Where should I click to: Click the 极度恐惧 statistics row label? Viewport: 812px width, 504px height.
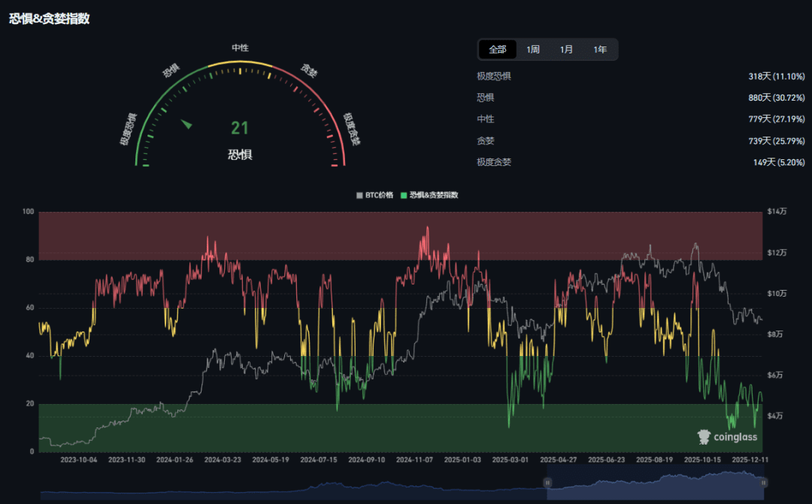493,77
